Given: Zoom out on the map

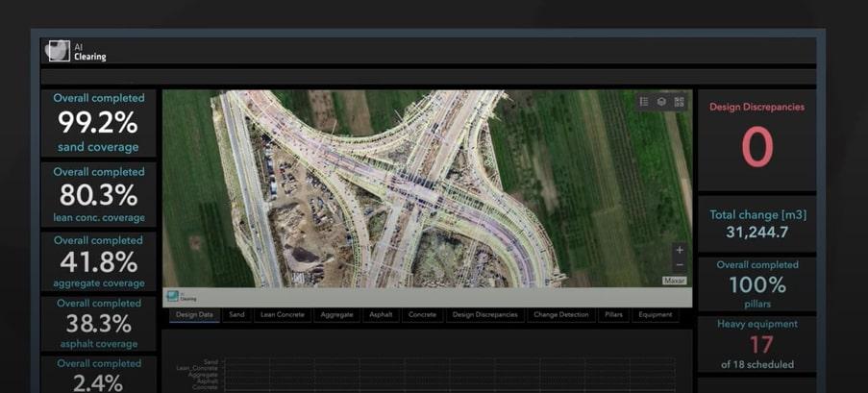Looking at the screenshot, I should (680, 264).
